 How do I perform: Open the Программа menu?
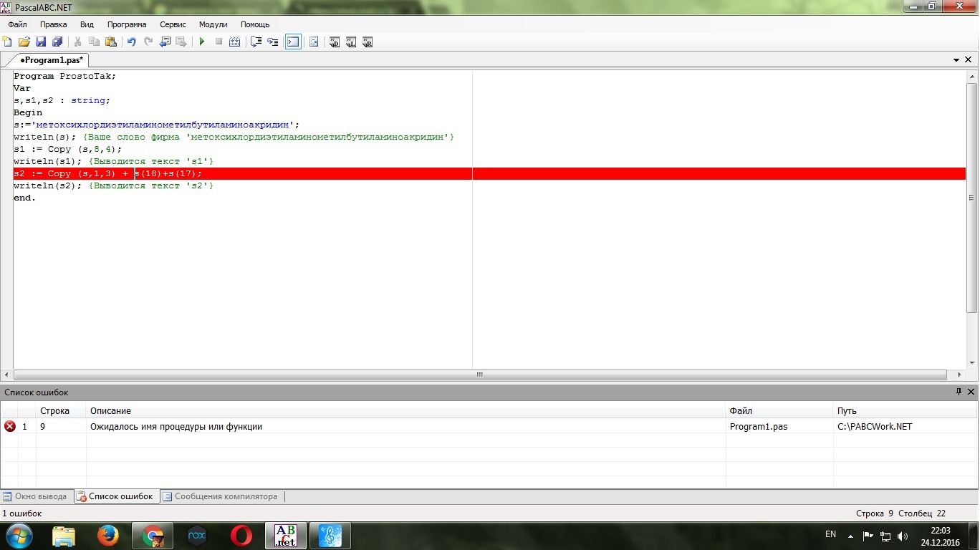[127, 24]
